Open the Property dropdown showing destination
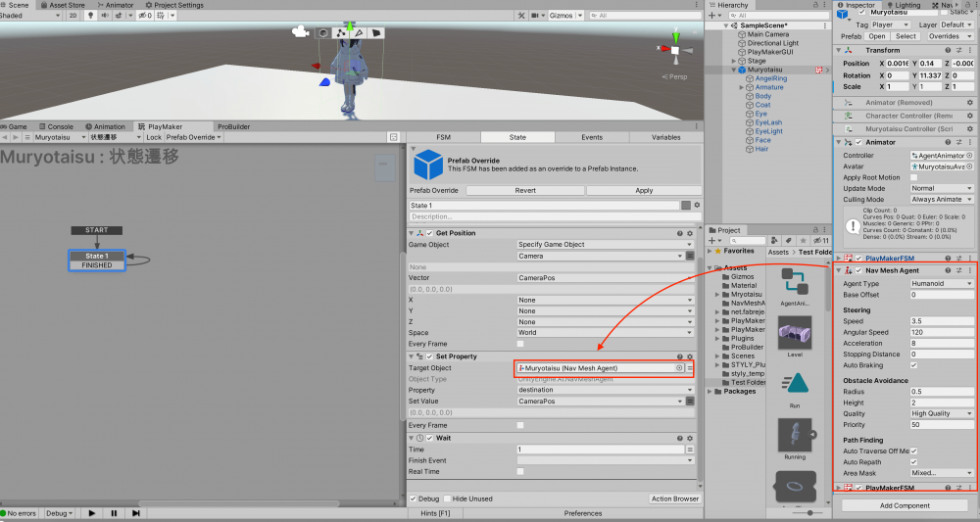980x522 pixels. click(605, 390)
